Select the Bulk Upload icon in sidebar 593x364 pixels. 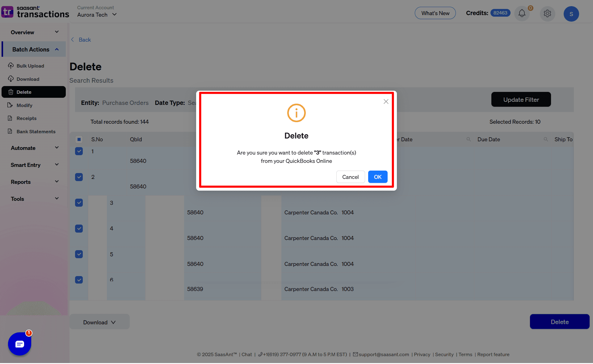coord(11,66)
